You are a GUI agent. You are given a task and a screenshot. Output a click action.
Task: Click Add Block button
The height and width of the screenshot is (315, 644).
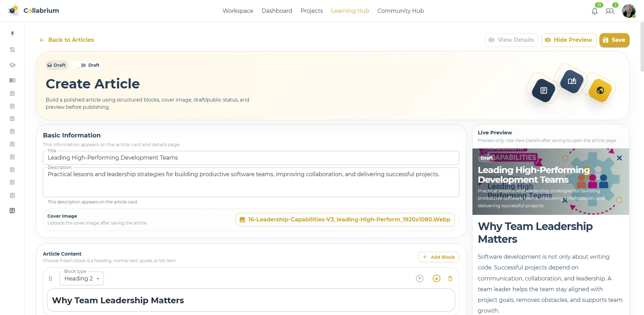pyautogui.click(x=439, y=257)
